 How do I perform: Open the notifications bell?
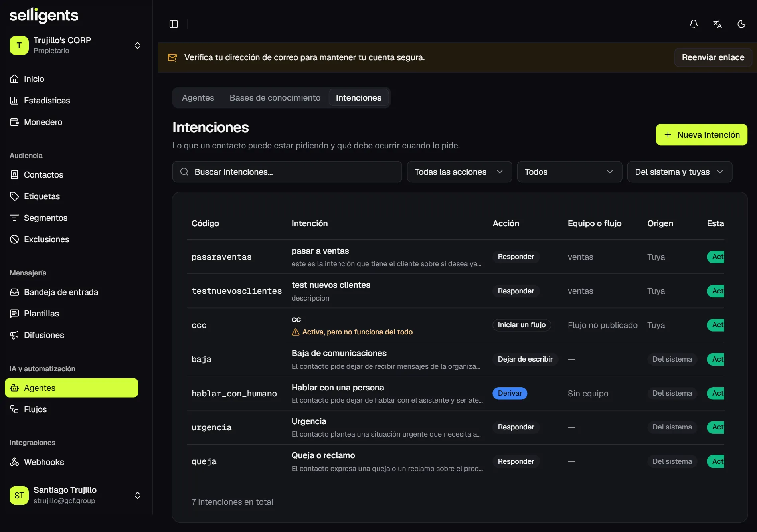tap(694, 24)
